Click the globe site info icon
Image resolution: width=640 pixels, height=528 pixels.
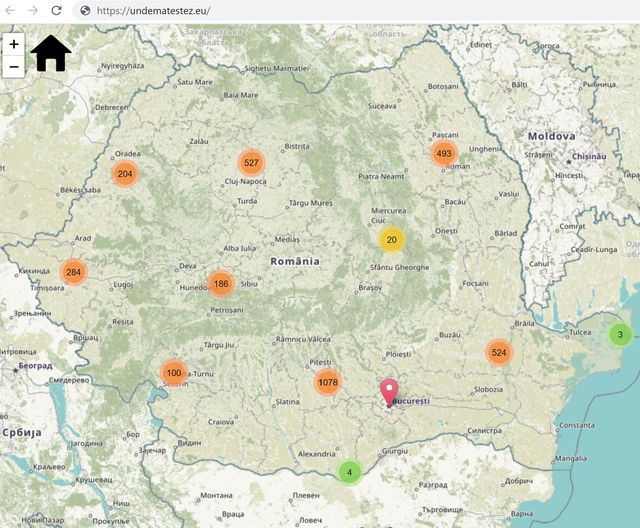point(85,10)
